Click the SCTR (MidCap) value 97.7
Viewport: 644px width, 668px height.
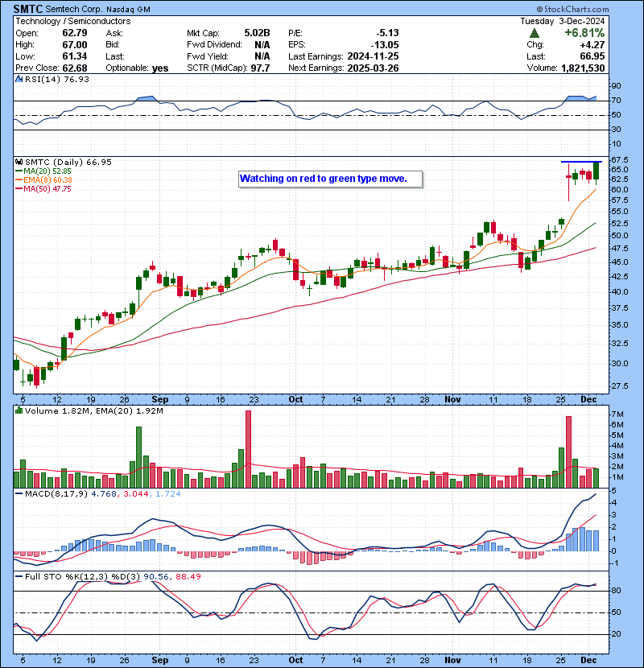(260, 68)
